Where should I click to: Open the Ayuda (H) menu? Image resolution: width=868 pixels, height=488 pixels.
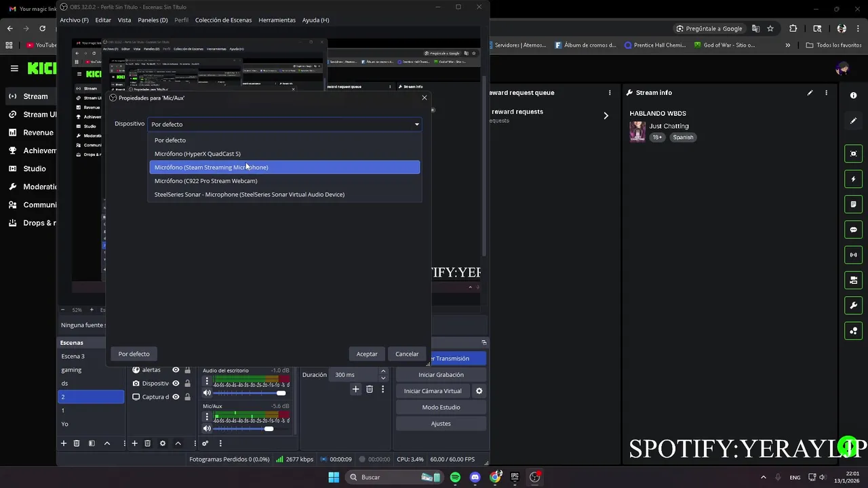[315, 20]
